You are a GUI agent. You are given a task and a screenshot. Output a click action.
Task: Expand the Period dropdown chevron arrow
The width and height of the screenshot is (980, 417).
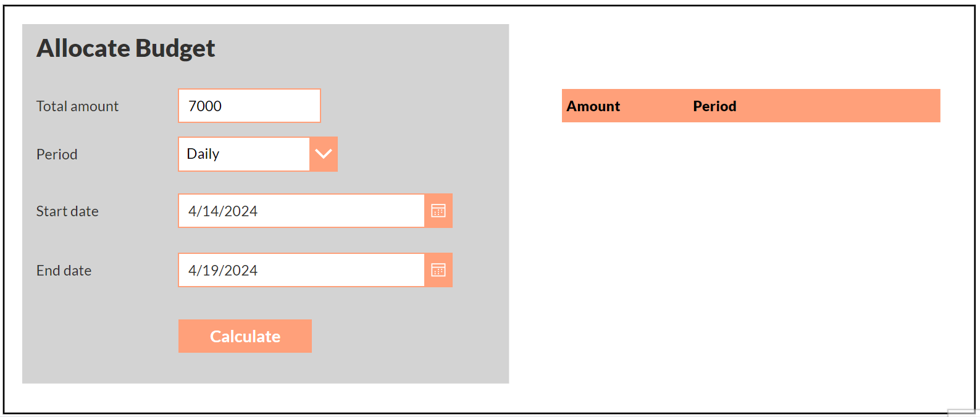324,154
